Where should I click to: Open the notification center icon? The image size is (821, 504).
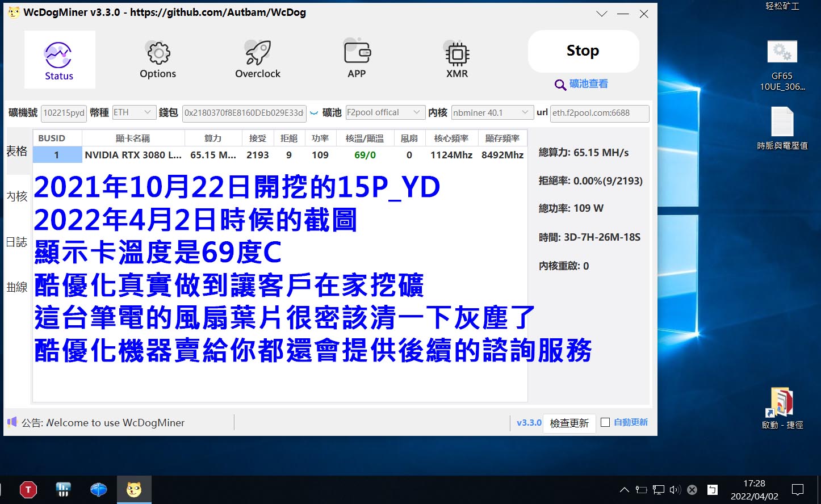pos(798,489)
